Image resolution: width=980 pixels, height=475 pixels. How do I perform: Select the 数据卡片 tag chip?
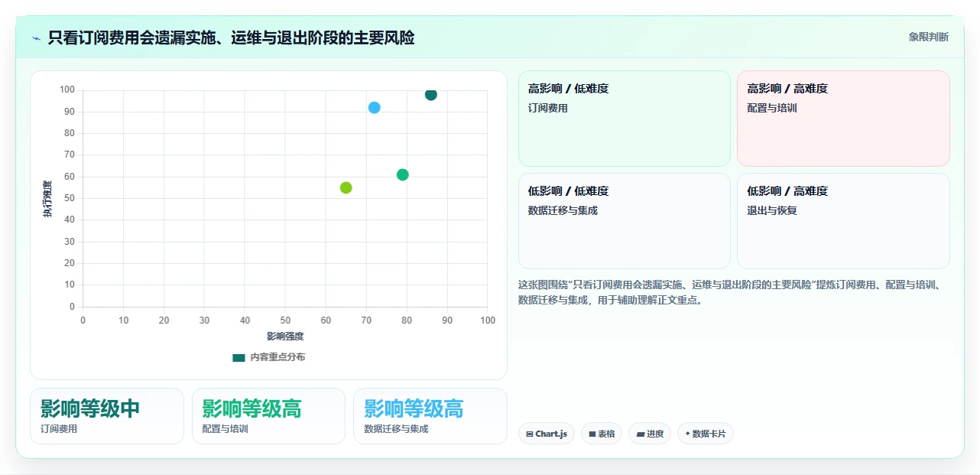706,434
